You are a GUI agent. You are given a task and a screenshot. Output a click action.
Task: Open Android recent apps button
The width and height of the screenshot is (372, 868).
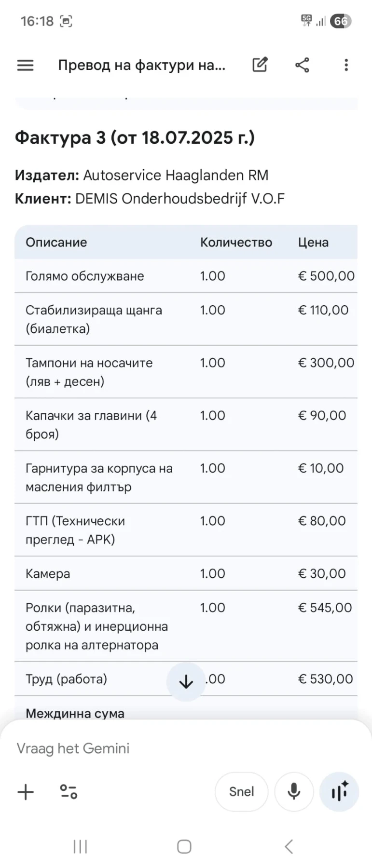(80, 846)
